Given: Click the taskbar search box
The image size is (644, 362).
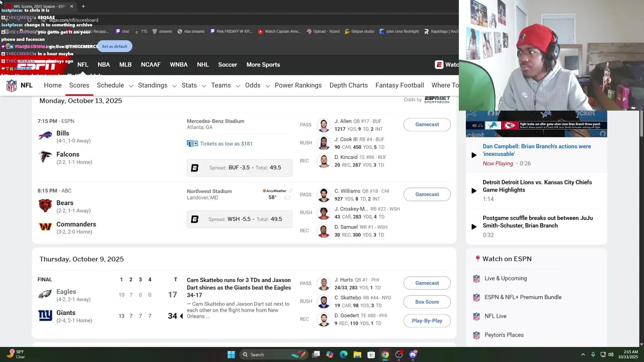Looking at the screenshot, I should [x=273, y=354].
